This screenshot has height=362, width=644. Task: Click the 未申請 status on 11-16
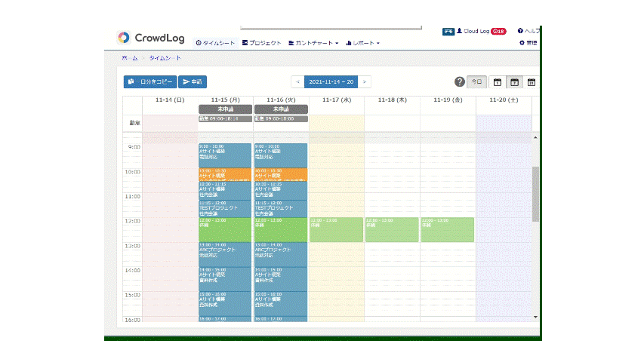pyautogui.click(x=281, y=109)
